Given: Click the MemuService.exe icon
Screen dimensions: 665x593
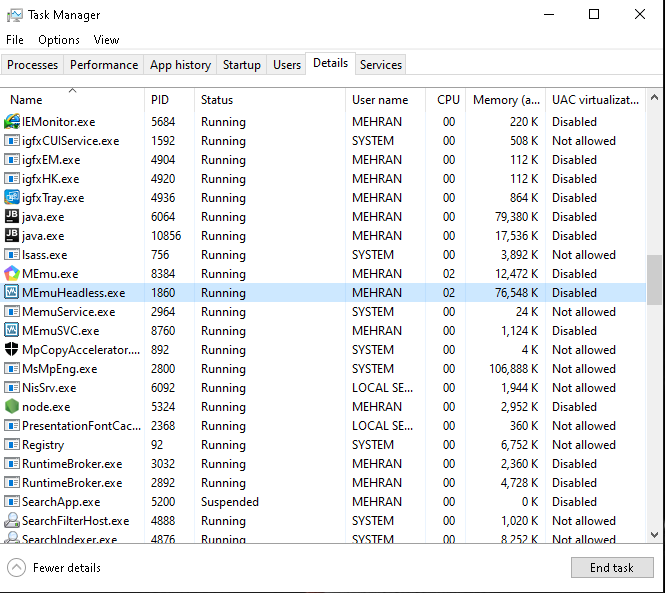Looking at the screenshot, I should pyautogui.click(x=11, y=311).
